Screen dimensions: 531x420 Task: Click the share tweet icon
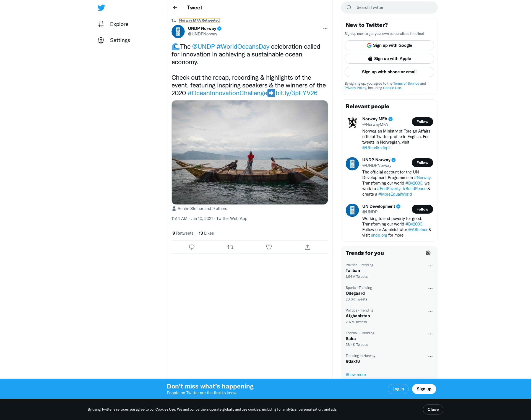point(308,247)
